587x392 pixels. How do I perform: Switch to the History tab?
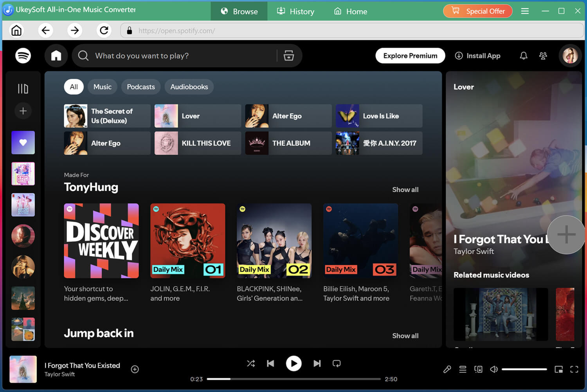295,11
